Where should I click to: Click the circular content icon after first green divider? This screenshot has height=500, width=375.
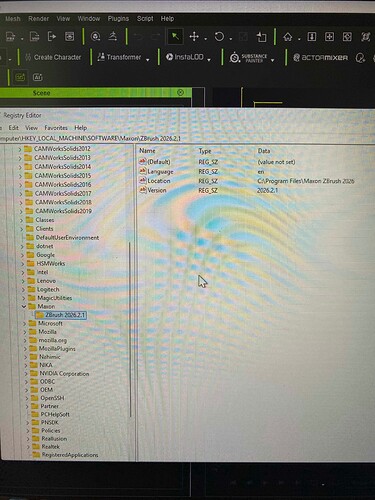96,36
